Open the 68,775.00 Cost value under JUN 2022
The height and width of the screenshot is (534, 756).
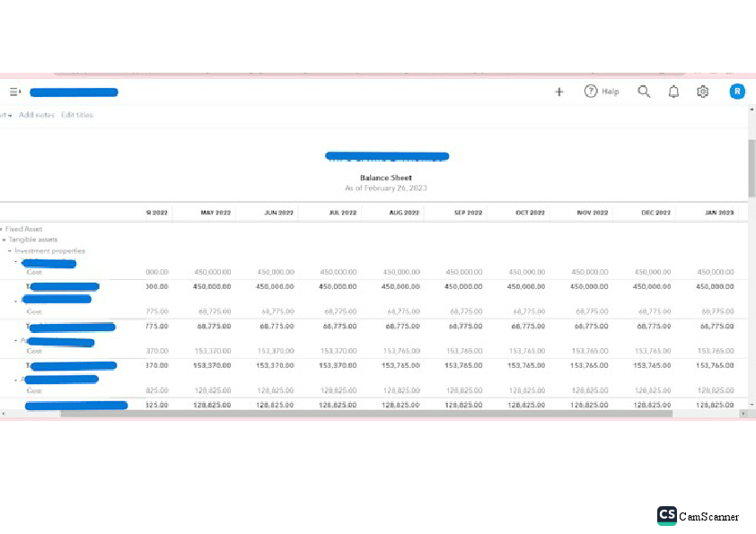[x=277, y=311]
